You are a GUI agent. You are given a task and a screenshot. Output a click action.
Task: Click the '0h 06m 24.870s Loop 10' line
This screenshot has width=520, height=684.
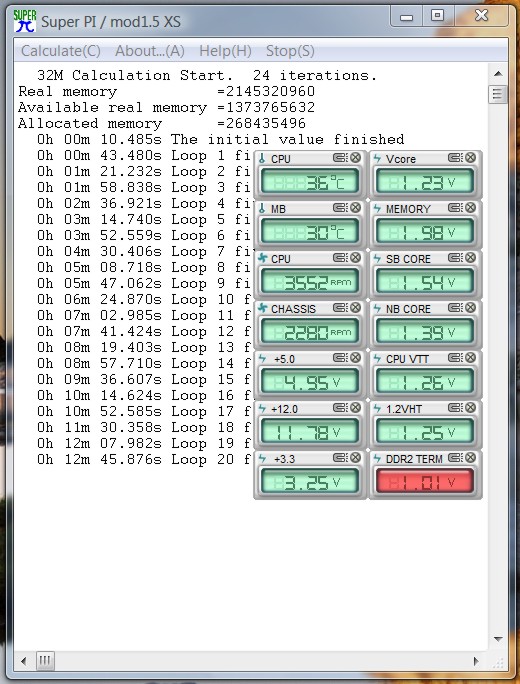pyautogui.click(x=144, y=299)
